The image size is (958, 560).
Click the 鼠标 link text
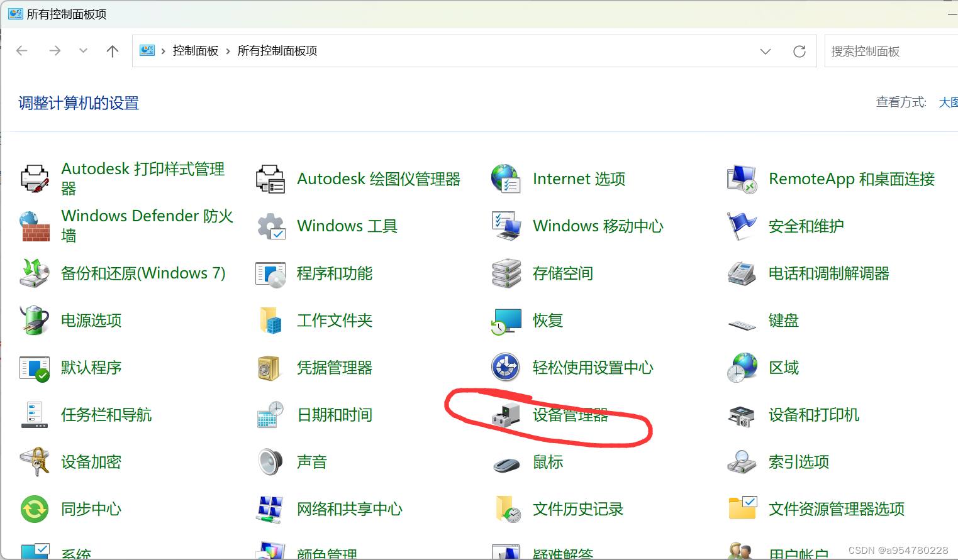pos(548,462)
